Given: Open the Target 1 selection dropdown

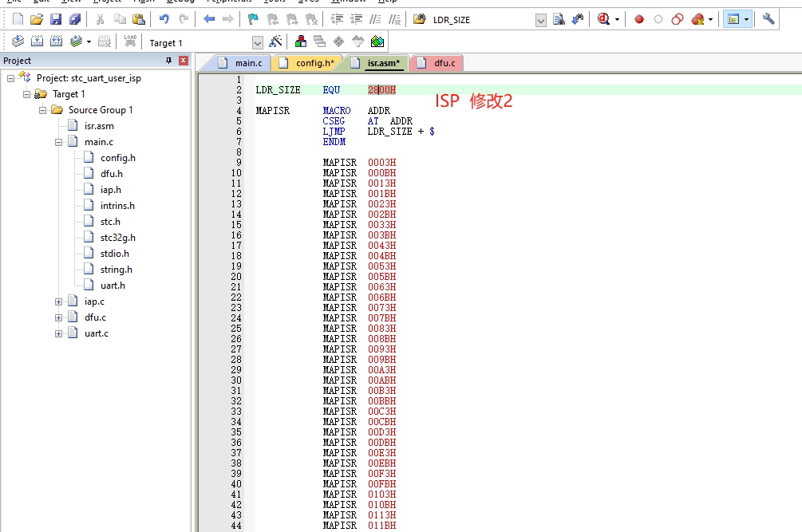Looking at the screenshot, I should tap(257, 43).
